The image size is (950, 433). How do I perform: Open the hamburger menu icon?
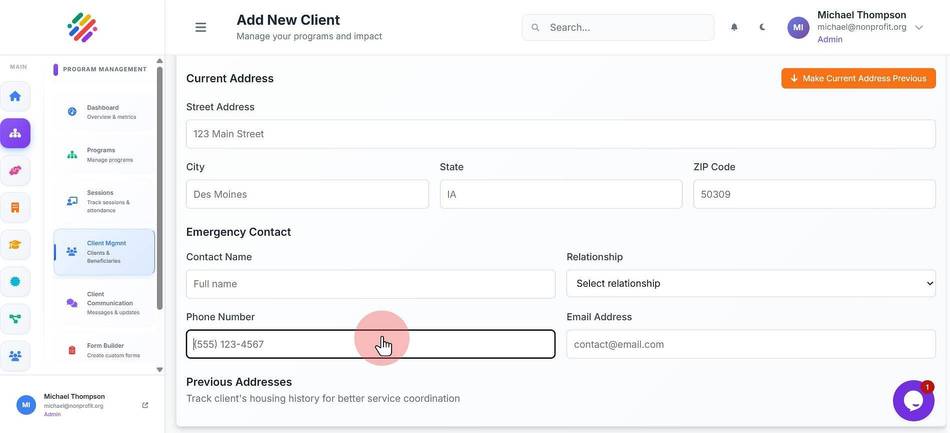pos(201,27)
